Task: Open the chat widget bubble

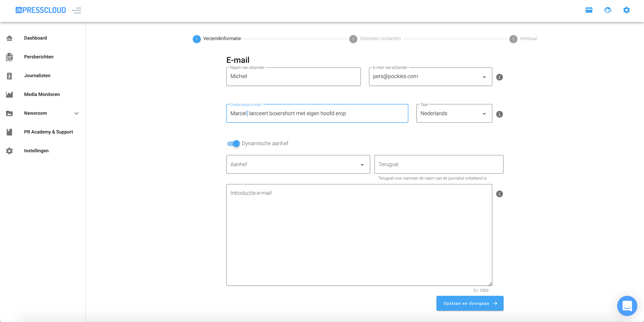Action: click(x=627, y=306)
